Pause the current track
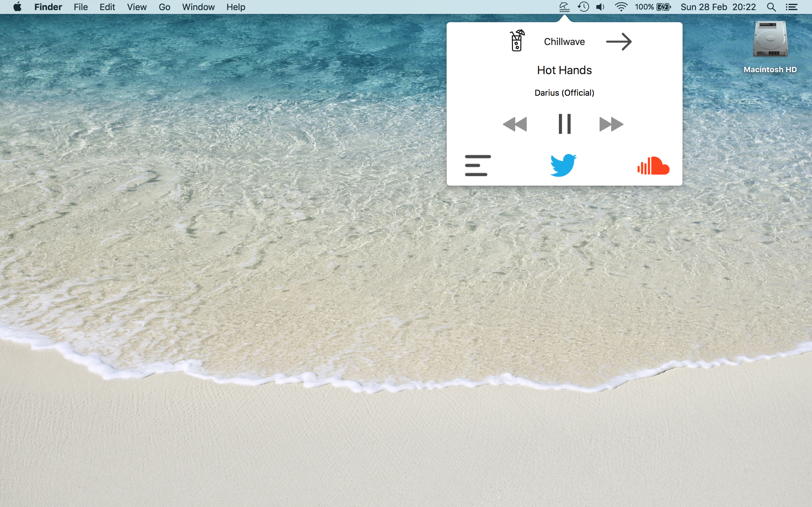Image resolution: width=812 pixels, height=507 pixels. click(564, 124)
